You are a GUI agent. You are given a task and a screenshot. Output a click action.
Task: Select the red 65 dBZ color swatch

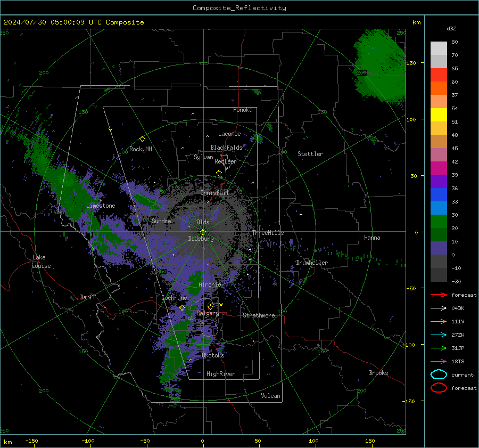click(x=439, y=75)
